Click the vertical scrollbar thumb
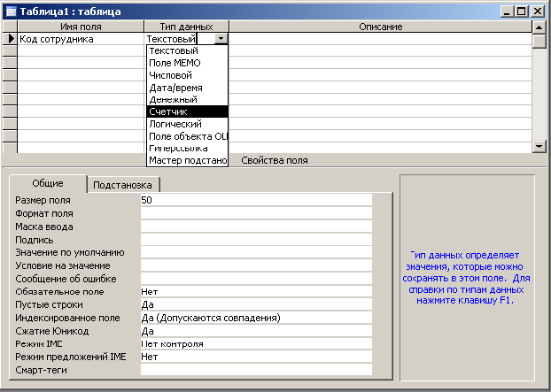This screenshot has height=392, width=551. coord(539,41)
